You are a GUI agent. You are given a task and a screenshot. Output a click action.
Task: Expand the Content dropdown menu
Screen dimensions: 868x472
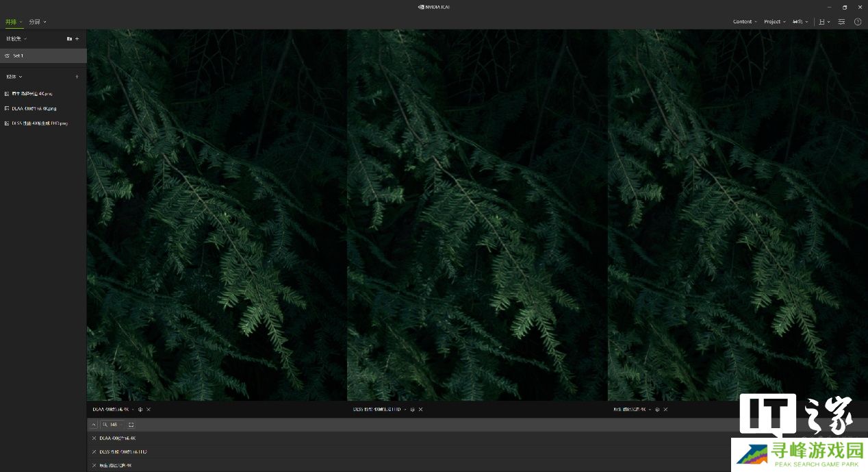pos(745,22)
